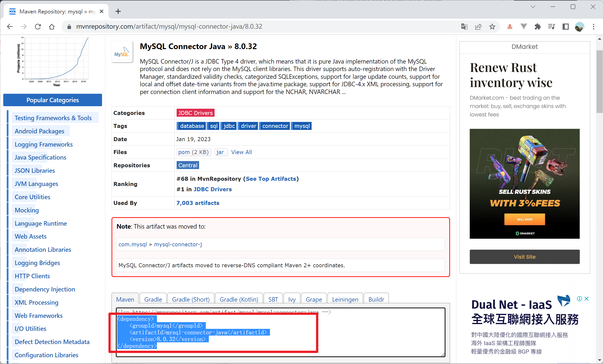Screen dimensions: 603x364
Task: Click the address bar URL
Action: (x=169, y=27)
